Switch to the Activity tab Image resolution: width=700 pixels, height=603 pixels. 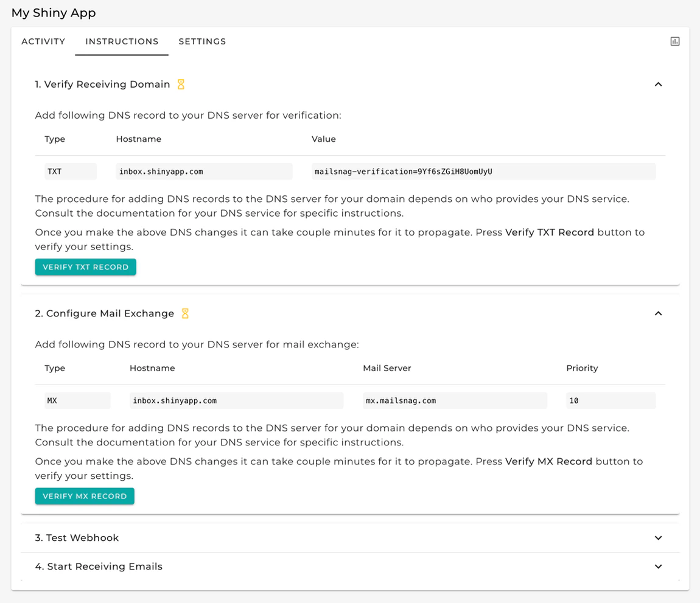[x=43, y=41]
